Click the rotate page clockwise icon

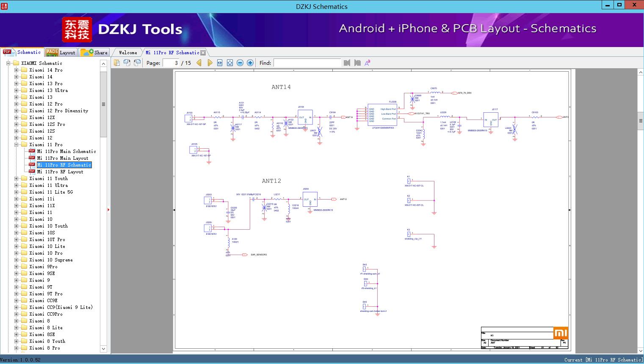[x=137, y=63]
